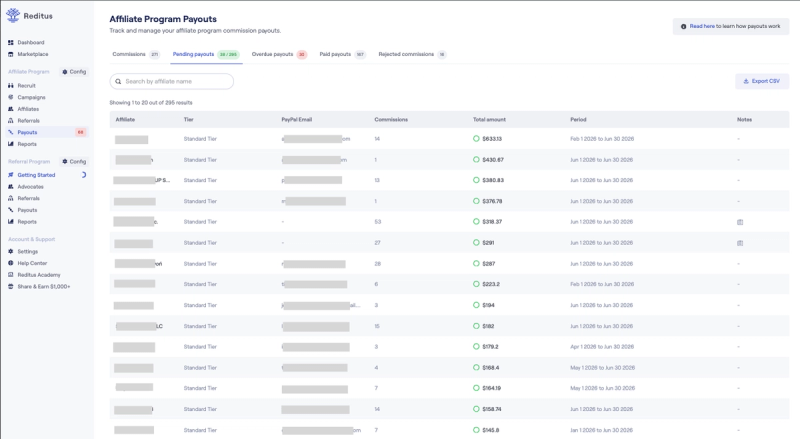Switch to the Commissions tab
The height and width of the screenshot is (439, 800).
pyautogui.click(x=136, y=54)
